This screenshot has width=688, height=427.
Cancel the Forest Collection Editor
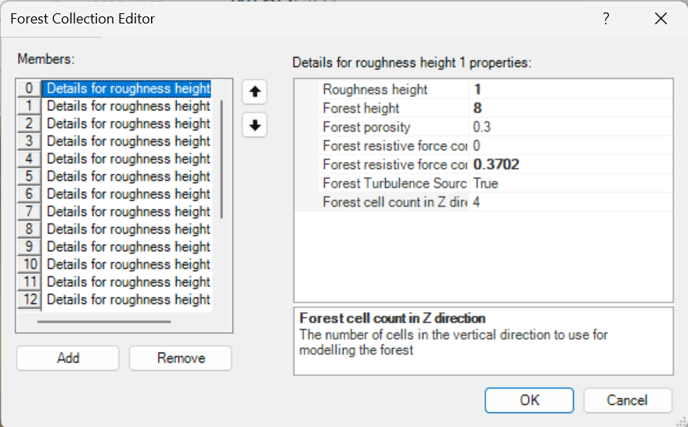point(627,400)
